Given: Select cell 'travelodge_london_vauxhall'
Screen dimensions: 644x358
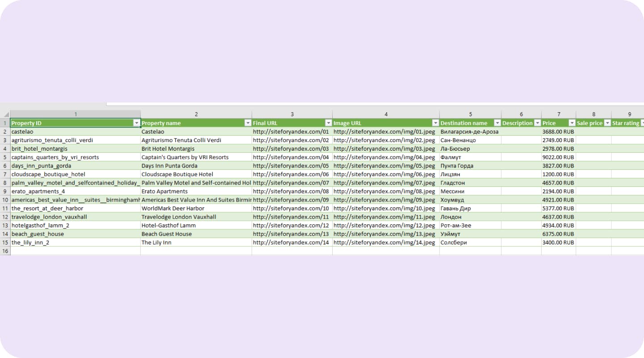Looking at the screenshot, I should click(75, 217).
